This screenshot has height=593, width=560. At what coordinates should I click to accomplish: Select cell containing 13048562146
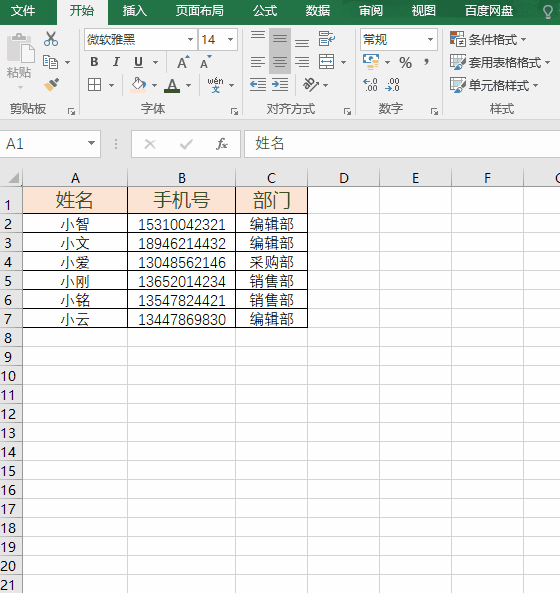[x=181, y=261]
